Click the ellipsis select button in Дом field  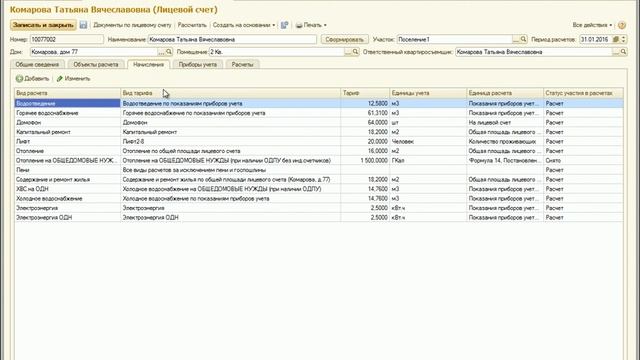[x=161, y=52]
